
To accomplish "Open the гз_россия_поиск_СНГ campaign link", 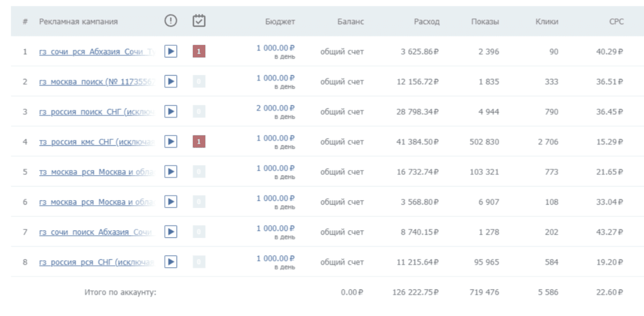I will click(96, 112).
